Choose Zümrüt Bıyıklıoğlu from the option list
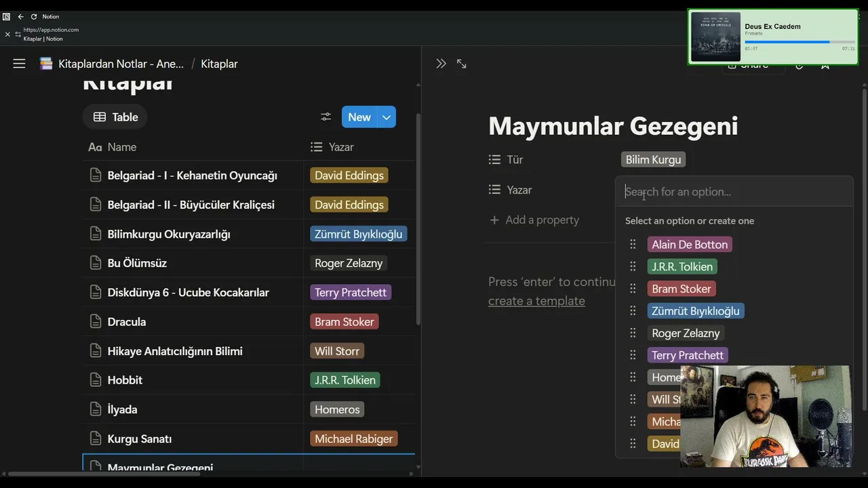The height and width of the screenshot is (488, 868). 696,311
